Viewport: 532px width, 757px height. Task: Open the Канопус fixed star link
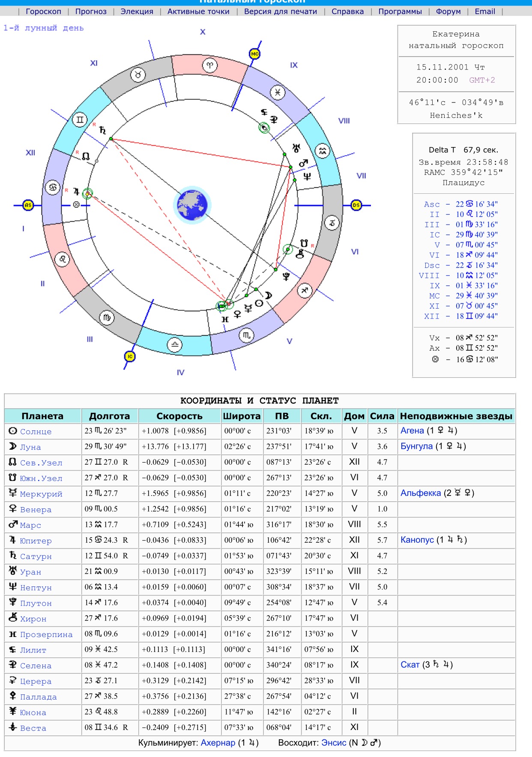(417, 540)
